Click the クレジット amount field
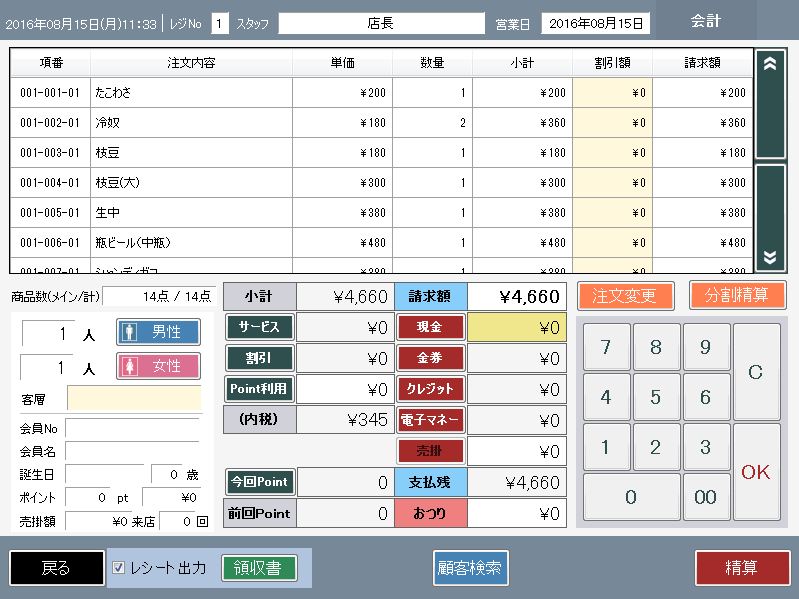This screenshot has height=599, width=799. click(517, 390)
